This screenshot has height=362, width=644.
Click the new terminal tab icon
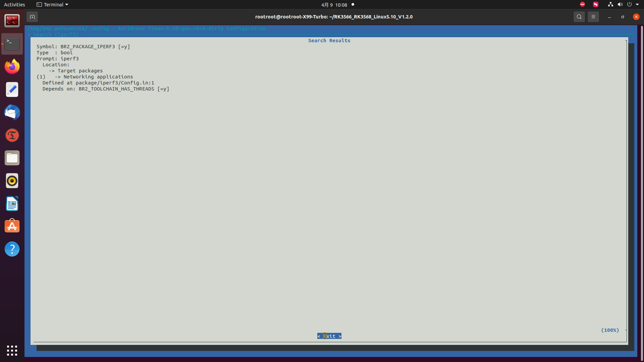pyautogui.click(x=32, y=17)
